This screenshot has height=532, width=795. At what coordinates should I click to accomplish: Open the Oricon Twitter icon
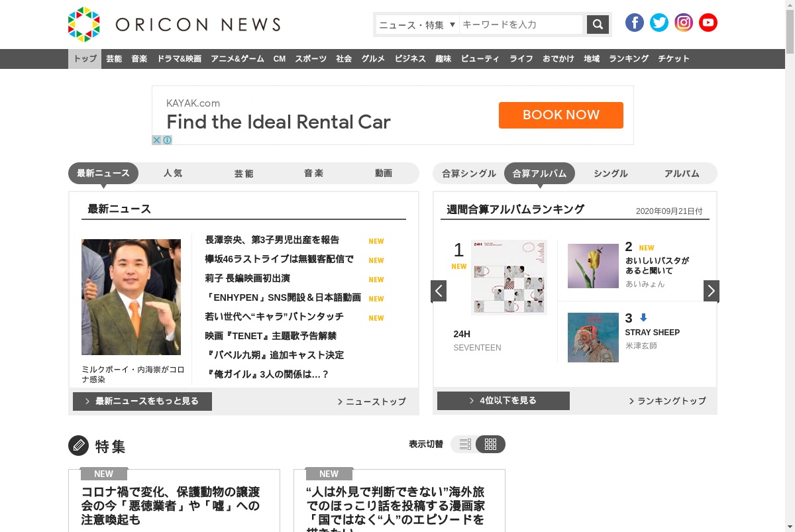tap(659, 23)
